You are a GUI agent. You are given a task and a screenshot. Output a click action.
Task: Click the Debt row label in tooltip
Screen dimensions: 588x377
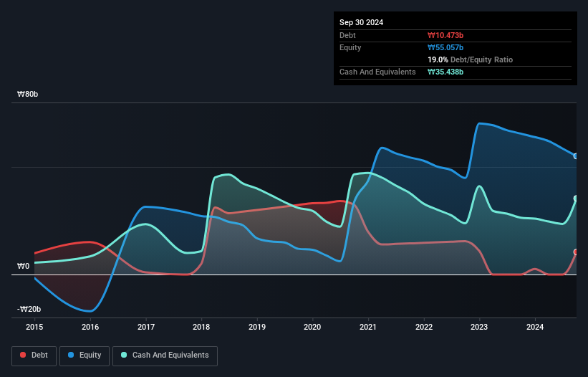(347, 35)
